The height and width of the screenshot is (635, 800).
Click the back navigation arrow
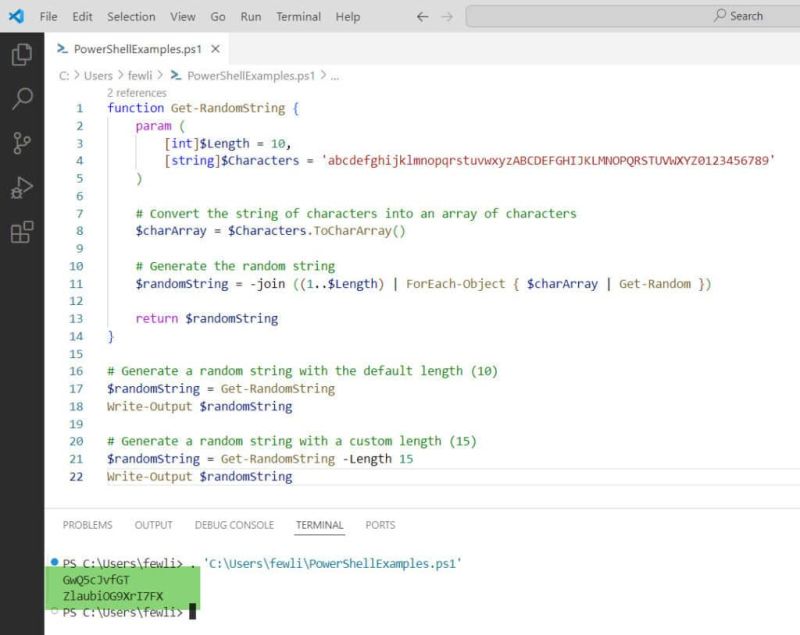click(x=421, y=16)
